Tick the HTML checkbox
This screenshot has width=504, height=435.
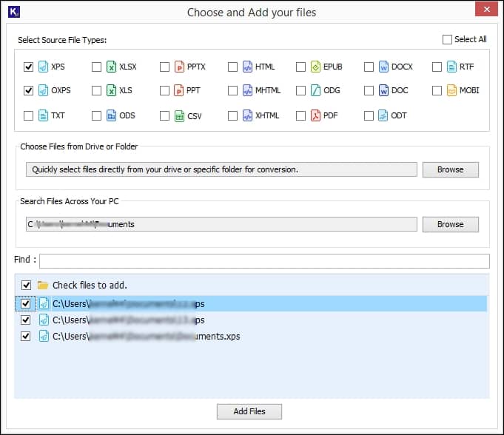pos(232,67)
